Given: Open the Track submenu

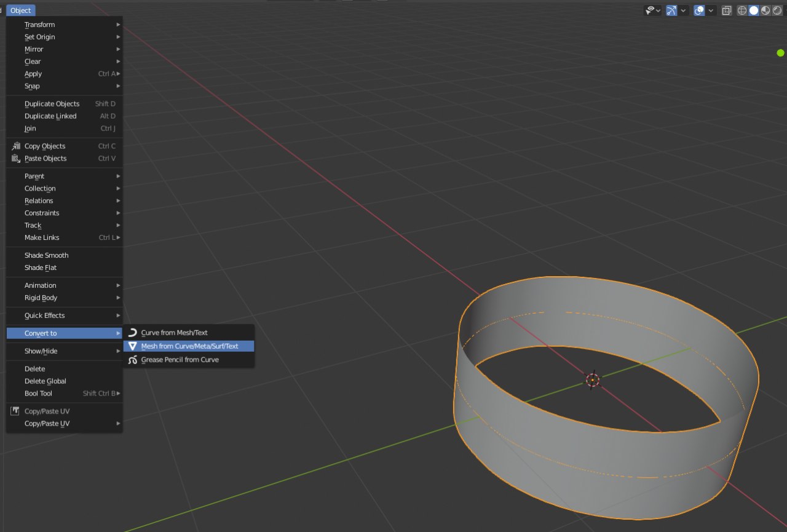Looking at the screenshot, I should pyautogui.click(x=65, y=226).
